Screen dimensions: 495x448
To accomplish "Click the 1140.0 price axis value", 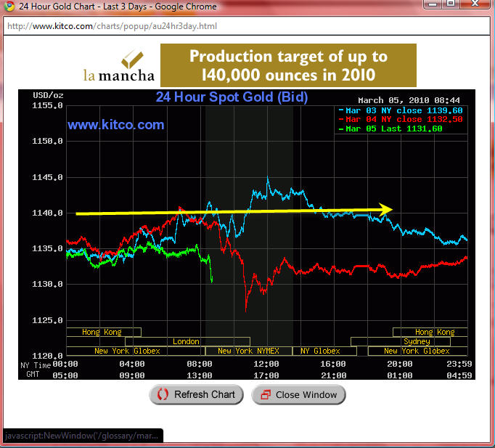I will 47,213.
